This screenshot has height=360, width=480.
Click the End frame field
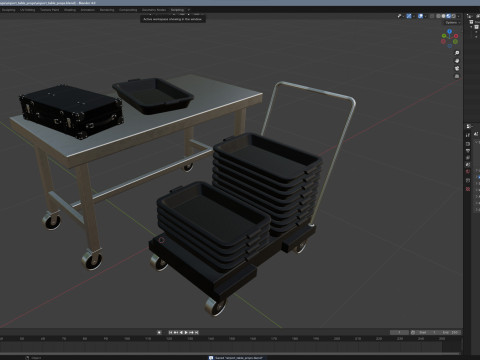click(x=450, y=332)
